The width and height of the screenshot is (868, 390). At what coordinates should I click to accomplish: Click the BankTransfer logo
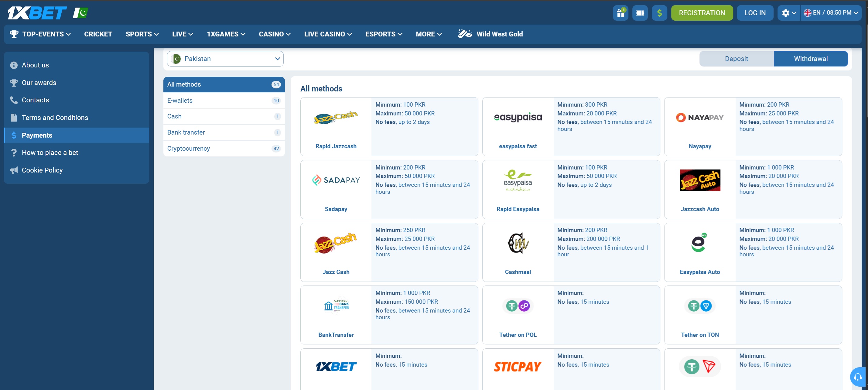(336, 306)
